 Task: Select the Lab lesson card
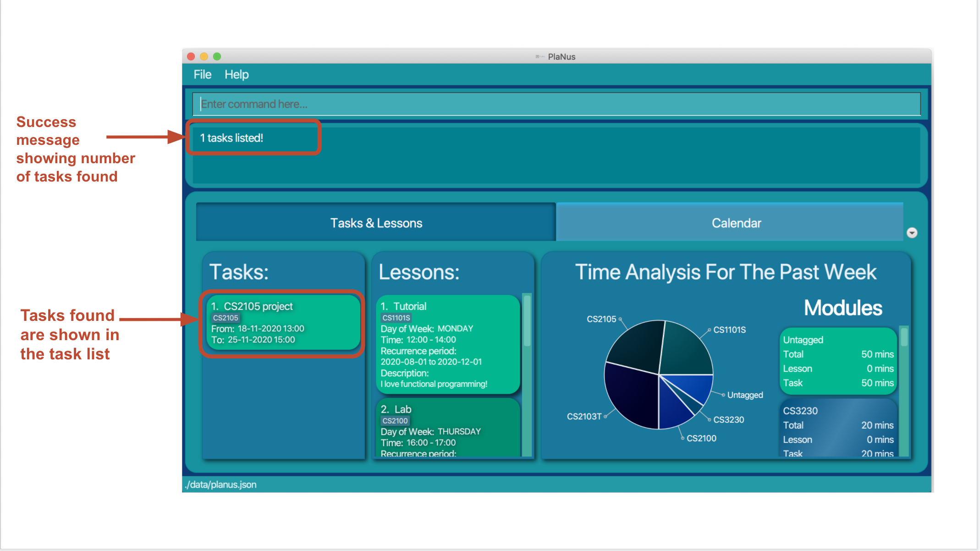click(x=448, y=428)
